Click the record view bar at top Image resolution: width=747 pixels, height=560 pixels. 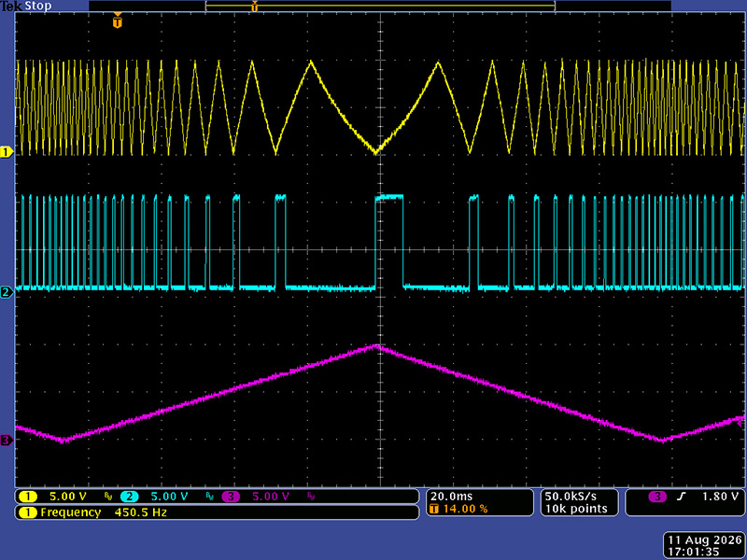pos(380,6)
